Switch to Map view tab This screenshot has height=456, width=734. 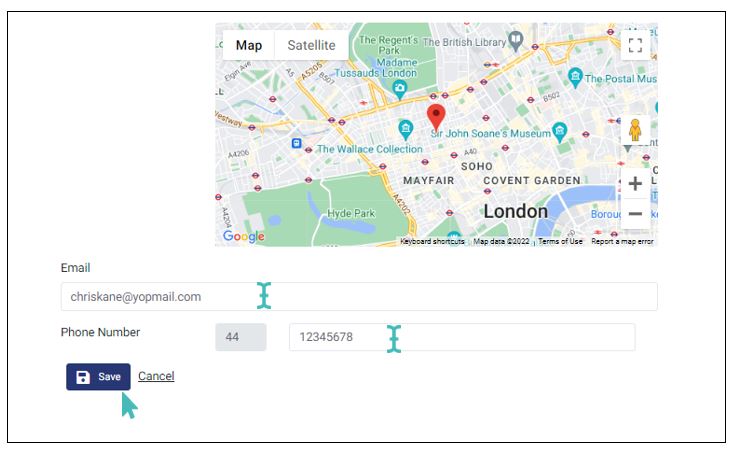249,45
